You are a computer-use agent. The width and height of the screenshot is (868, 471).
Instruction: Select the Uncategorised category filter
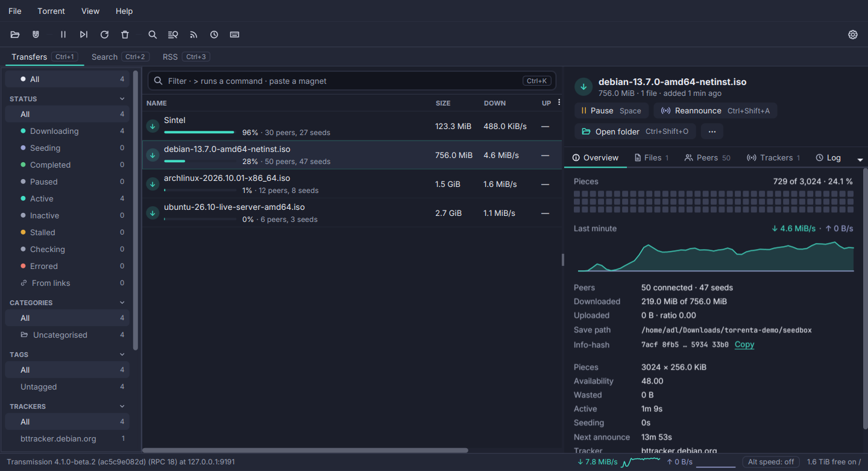[67, 335]
